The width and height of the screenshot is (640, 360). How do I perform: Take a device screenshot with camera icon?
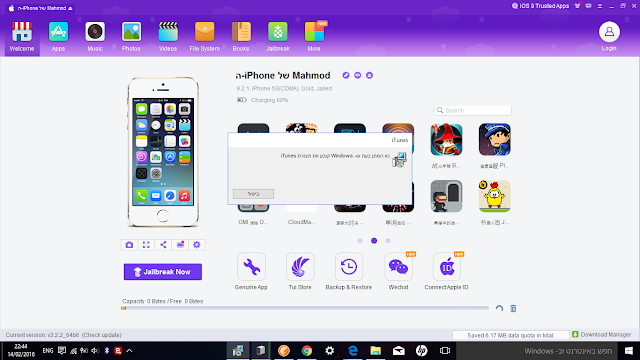(x=129, y=244)
